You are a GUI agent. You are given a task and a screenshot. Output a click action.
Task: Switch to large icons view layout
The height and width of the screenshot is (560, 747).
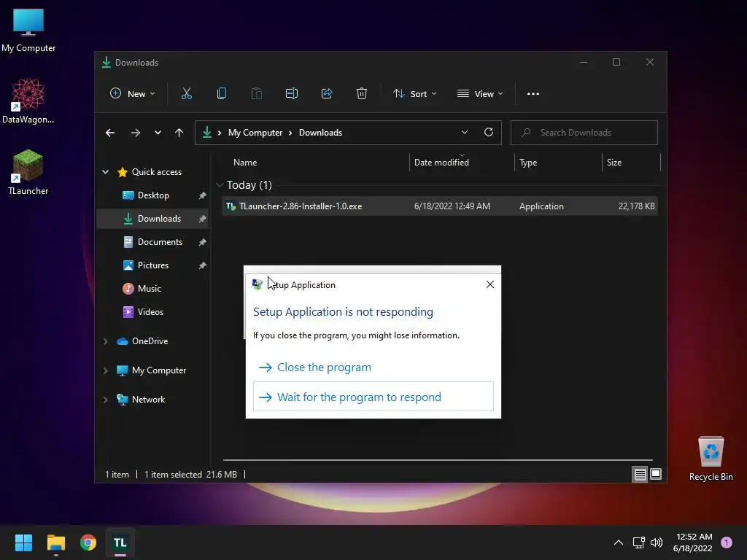[x=656, y=474]
